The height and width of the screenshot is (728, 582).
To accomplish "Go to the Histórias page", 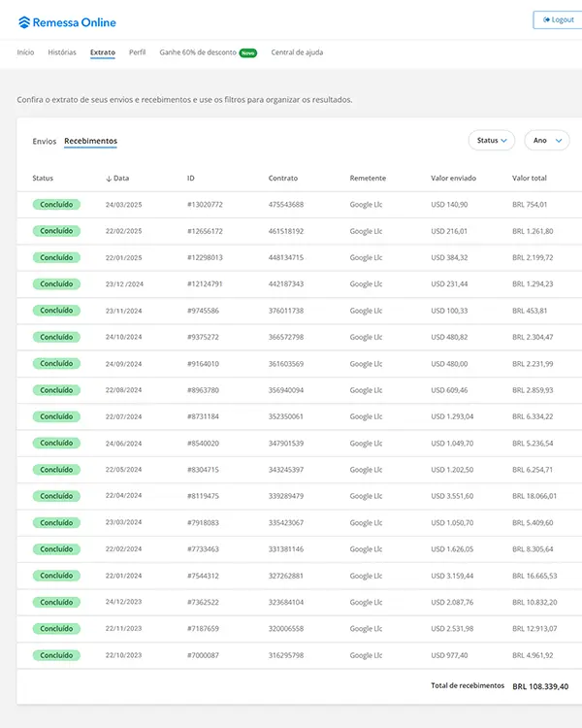I will coord(62,52).
